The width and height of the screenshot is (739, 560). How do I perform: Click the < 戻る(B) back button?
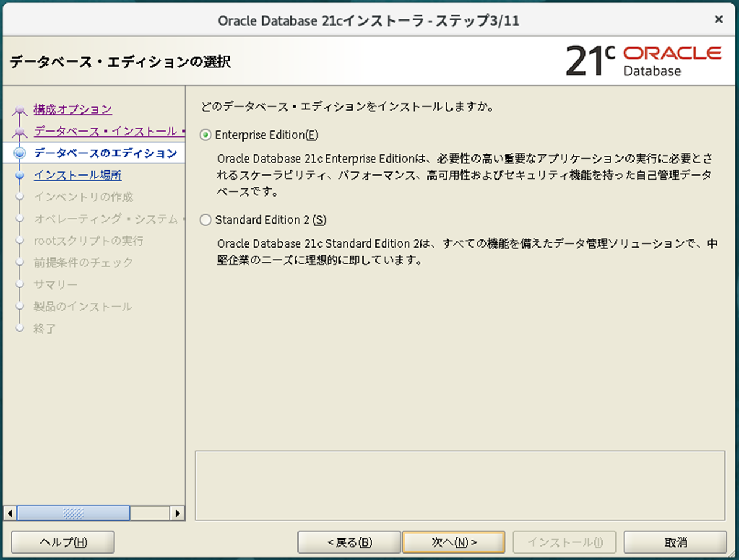click(x=349, y=542)
